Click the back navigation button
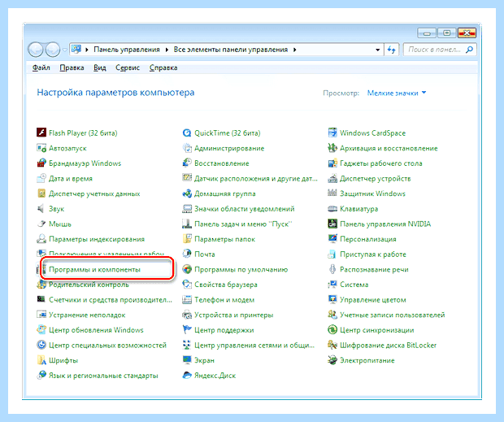The width and height of the screenshot is (504, 422). [35, 50]
